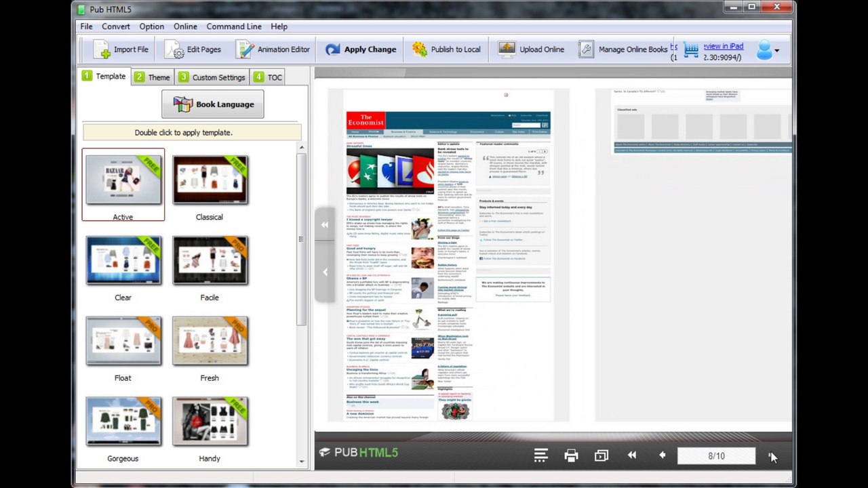This screenshot has height=488, width=868.
Task: Switch to the Theme tab
Action: pyautogui.click(x=152, y=77)
